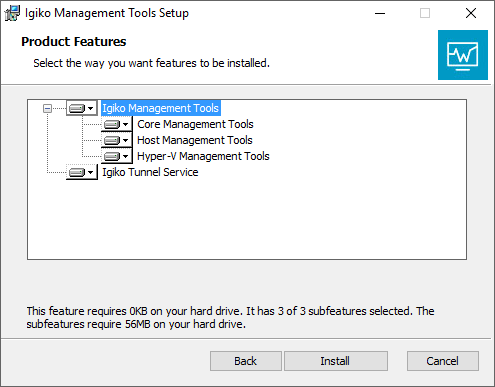Open install options arrow for Igiko Tunnel Service

click(x=90, y=173)
